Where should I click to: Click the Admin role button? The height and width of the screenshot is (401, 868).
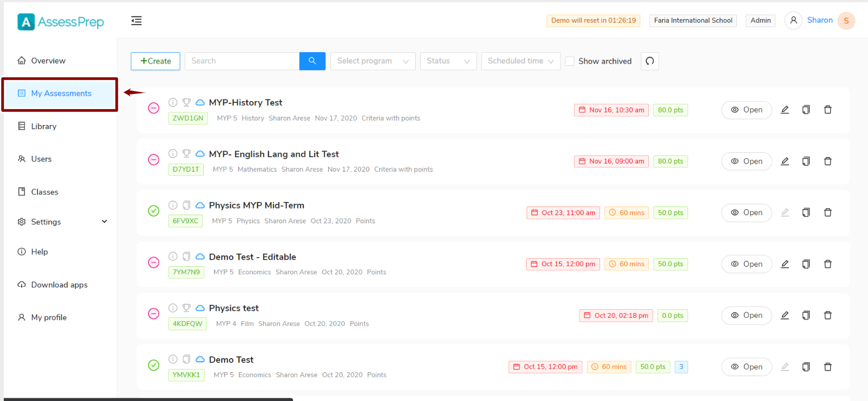click(760, 21)
